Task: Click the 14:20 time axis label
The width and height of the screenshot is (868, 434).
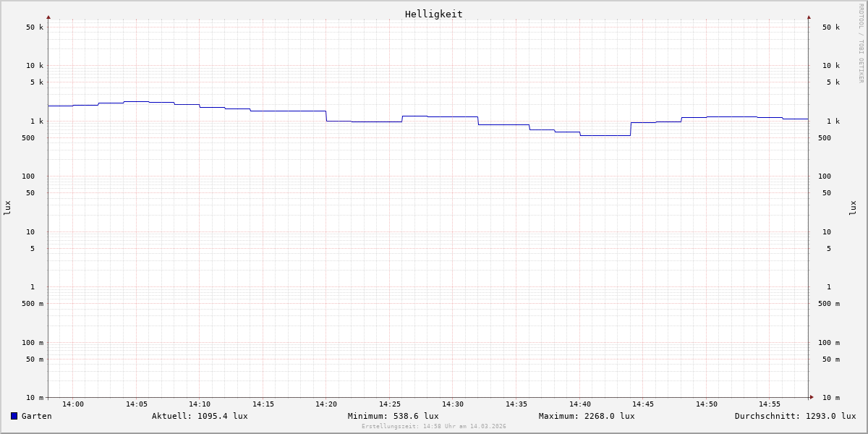Action: coord(326,404)
